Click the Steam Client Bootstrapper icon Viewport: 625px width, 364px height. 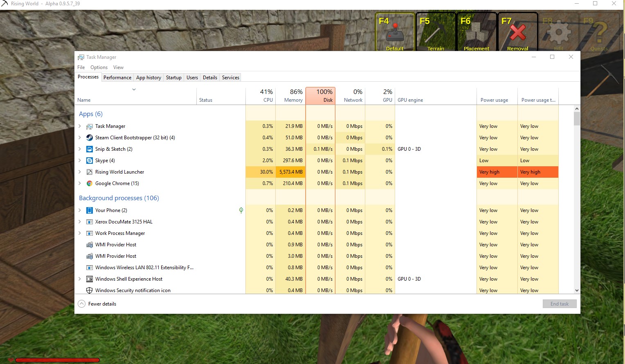click(x=90, y=138)
